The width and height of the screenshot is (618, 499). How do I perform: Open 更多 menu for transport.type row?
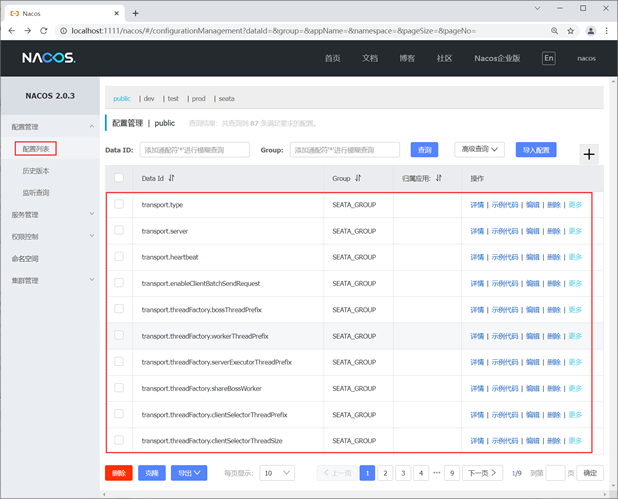[x=575, y=205]
